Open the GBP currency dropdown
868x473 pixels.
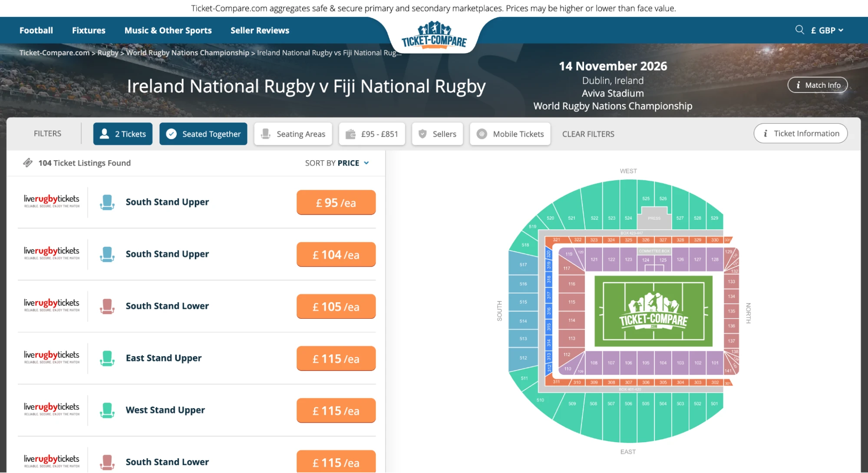(826, 30)
